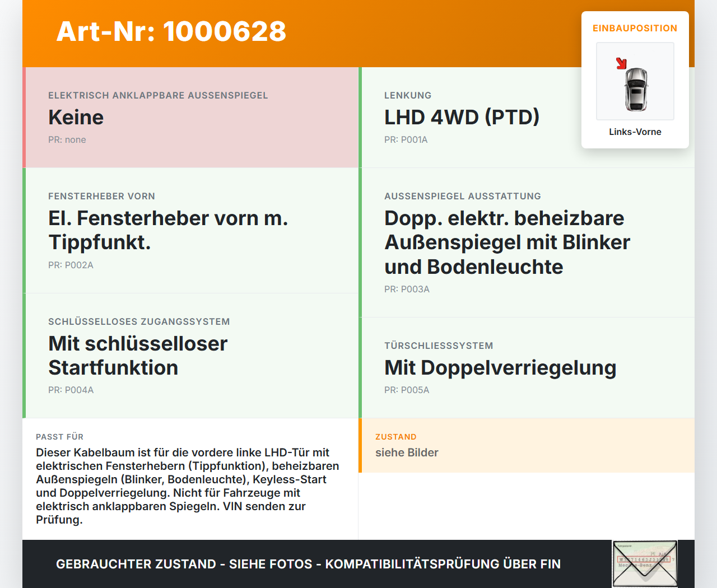Viewport: 717px width, 588px height.
Task: Click the red stripe beside the Keine card
Action: tap(24, 117)
